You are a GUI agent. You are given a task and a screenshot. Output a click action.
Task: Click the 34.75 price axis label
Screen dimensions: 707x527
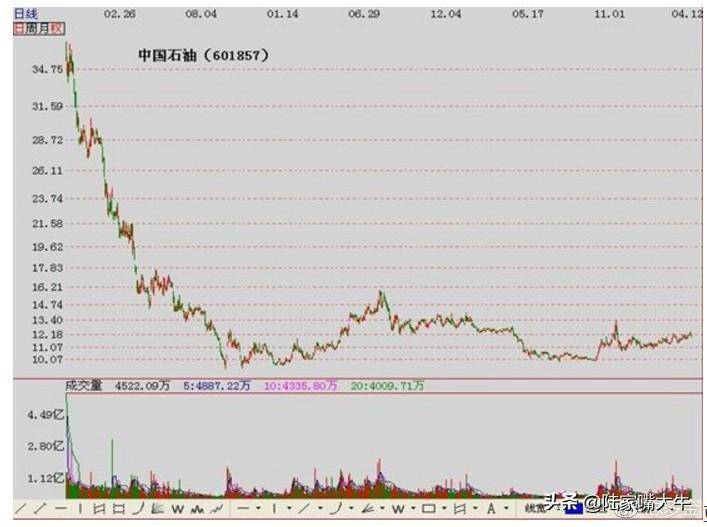click(47, 69)
